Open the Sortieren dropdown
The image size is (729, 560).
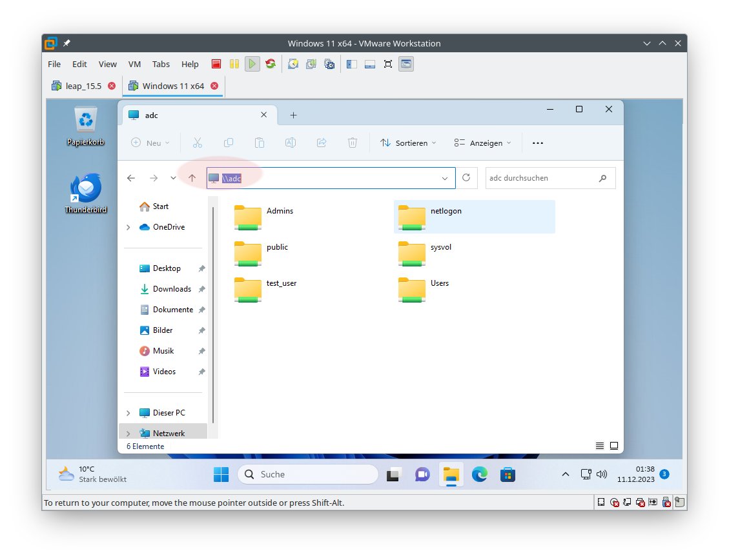click(408, 143)
